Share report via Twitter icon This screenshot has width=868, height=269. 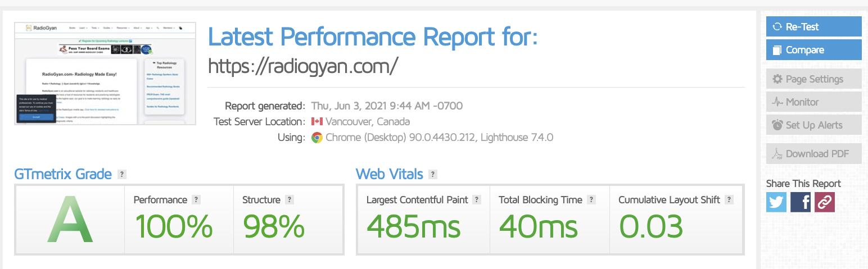point(776,202)
